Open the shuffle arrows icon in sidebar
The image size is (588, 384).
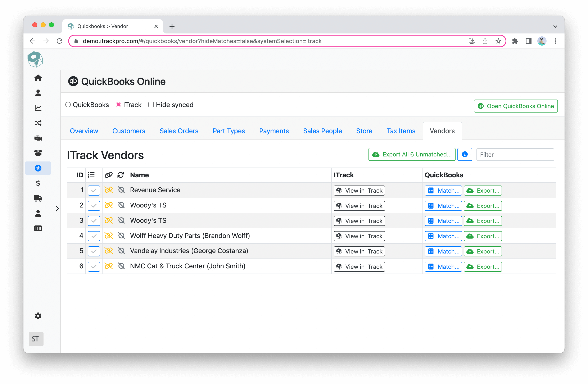tap(38, 123)
